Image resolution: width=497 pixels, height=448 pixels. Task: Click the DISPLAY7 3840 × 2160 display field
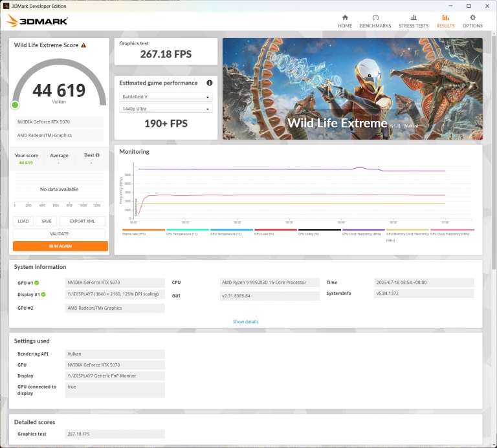pyautogui.click(x=115, y=294)
